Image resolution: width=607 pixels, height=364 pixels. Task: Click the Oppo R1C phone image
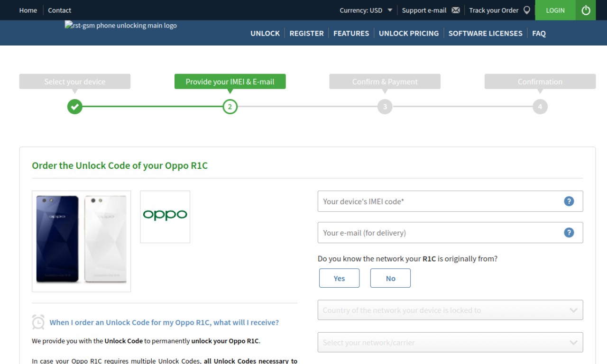82,241
